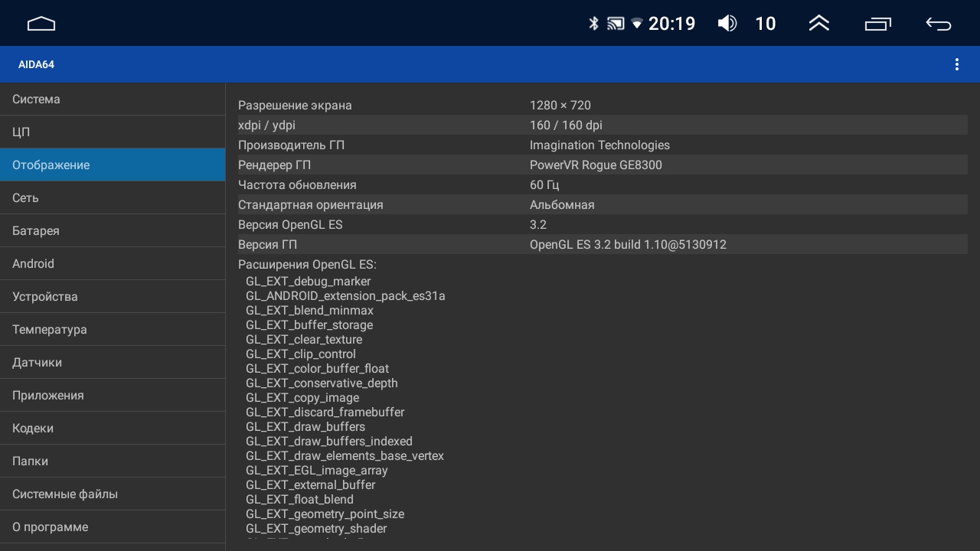
Task: Select the xdpi / ydpi label
Action: click(266, 126)
